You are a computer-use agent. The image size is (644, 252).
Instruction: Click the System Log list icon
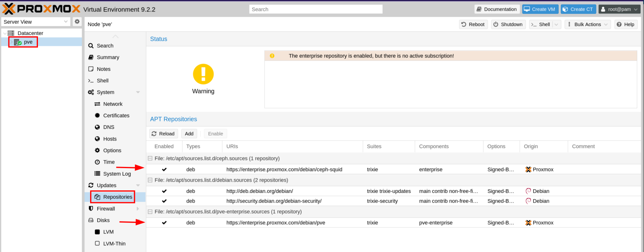pyautogui.click(x=97, y=173)
